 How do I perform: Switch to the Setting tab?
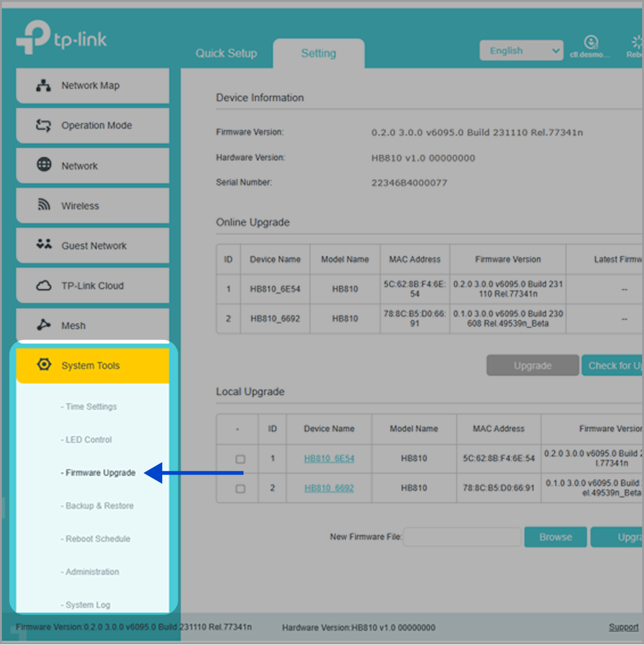click(x=319, y=53)
